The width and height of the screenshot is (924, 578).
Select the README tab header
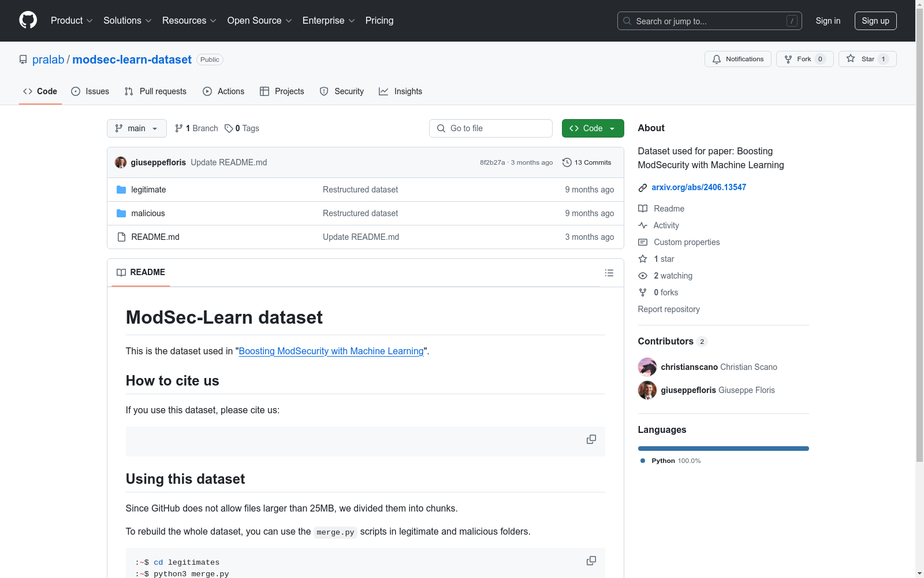pyautogui.click(x=141, y=272)
